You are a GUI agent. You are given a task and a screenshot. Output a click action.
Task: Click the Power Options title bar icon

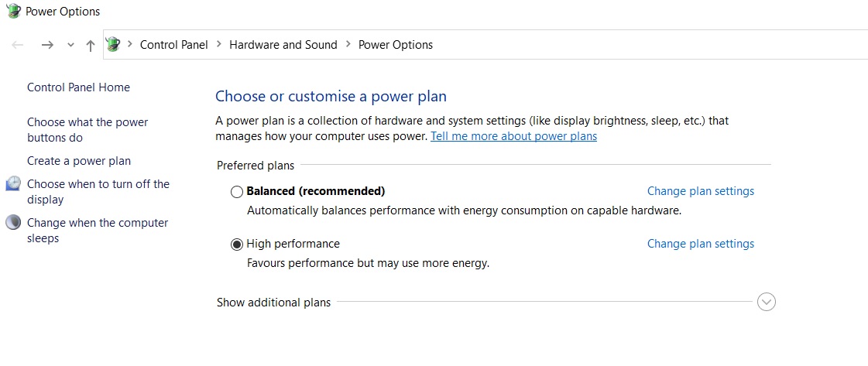click(13, 12)
